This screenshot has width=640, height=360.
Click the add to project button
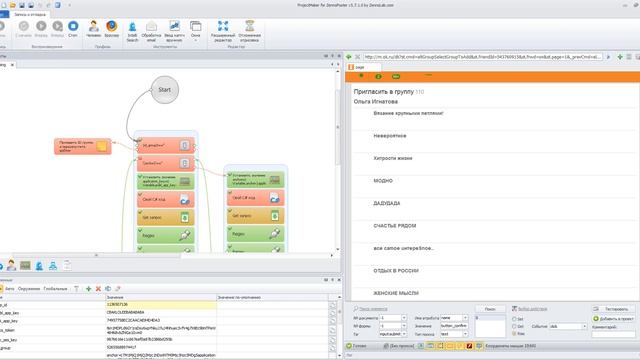click(x=613, y=318)
